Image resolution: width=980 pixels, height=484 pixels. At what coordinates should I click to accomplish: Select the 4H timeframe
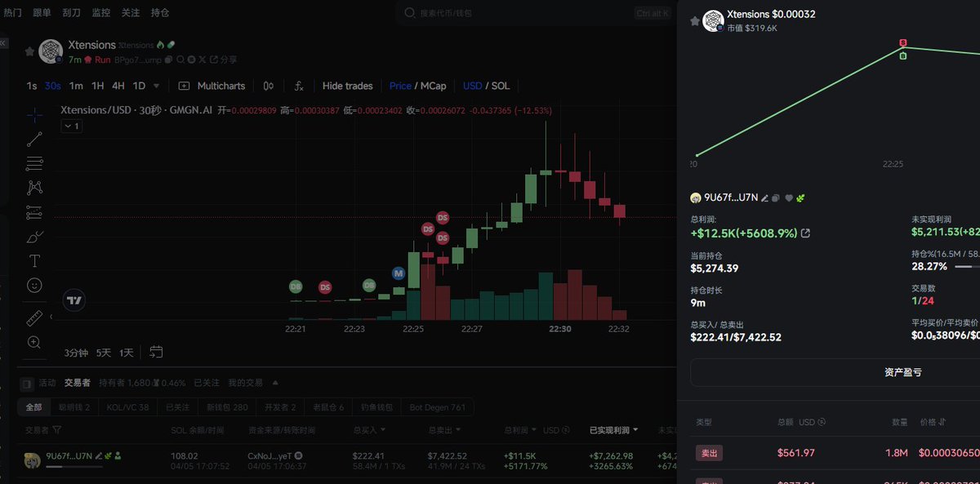click(118, 86)
